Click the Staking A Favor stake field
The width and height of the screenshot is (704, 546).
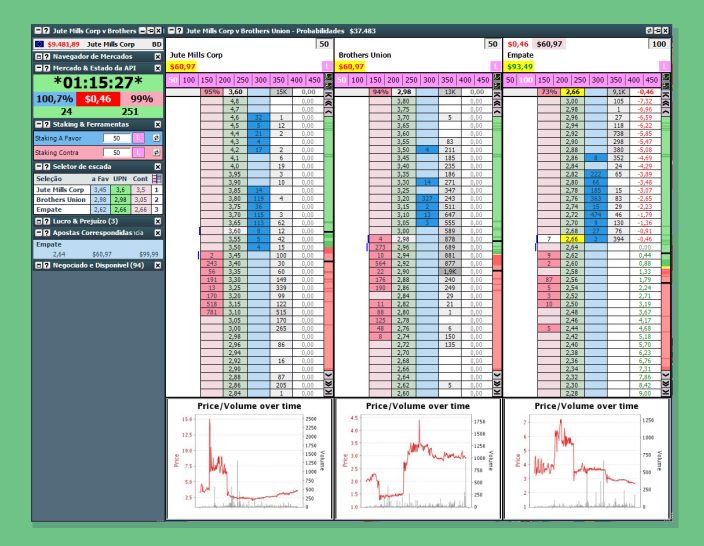[117, 138]
